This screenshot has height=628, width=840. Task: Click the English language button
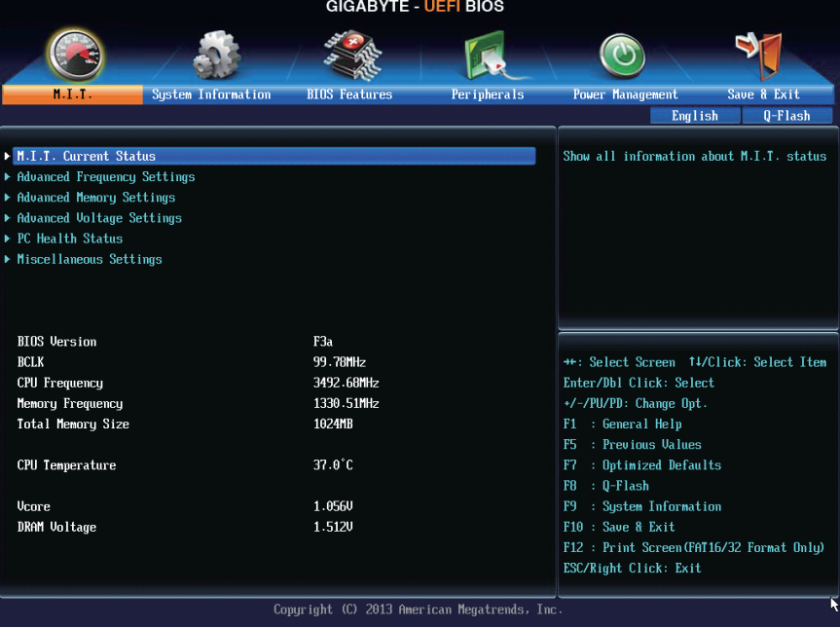click(695, 116)
